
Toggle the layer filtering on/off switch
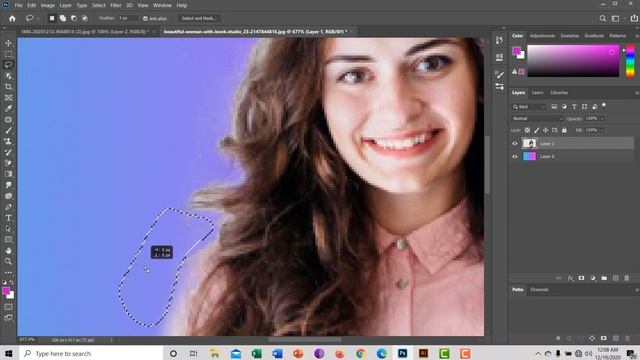pos(604,106)
